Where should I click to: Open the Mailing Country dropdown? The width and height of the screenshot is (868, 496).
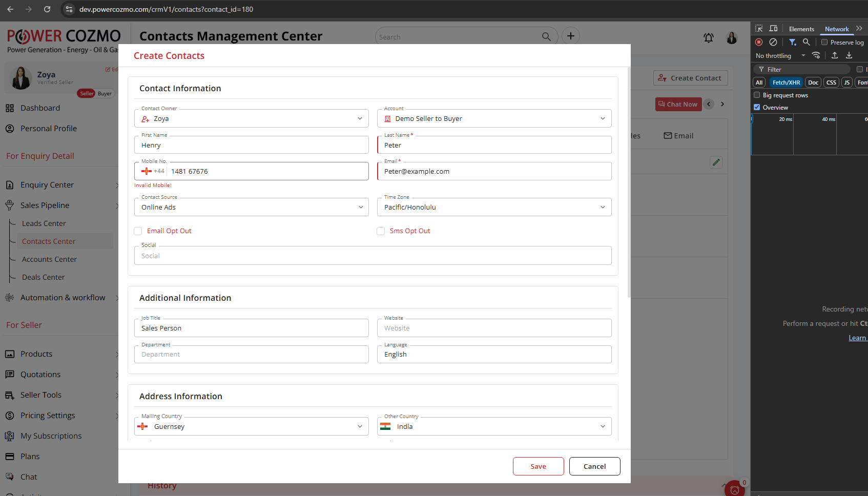[251, 426]
